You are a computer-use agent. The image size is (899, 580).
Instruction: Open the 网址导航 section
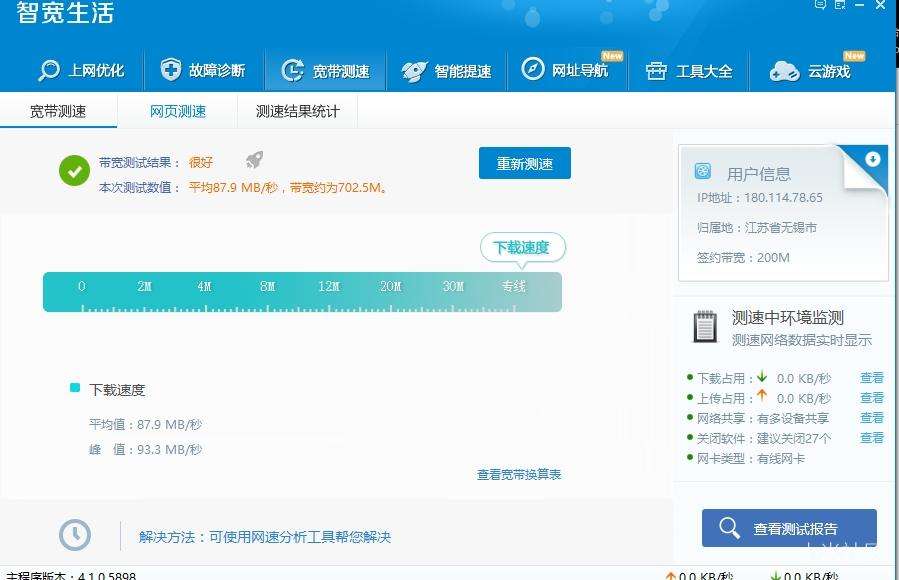565,70
